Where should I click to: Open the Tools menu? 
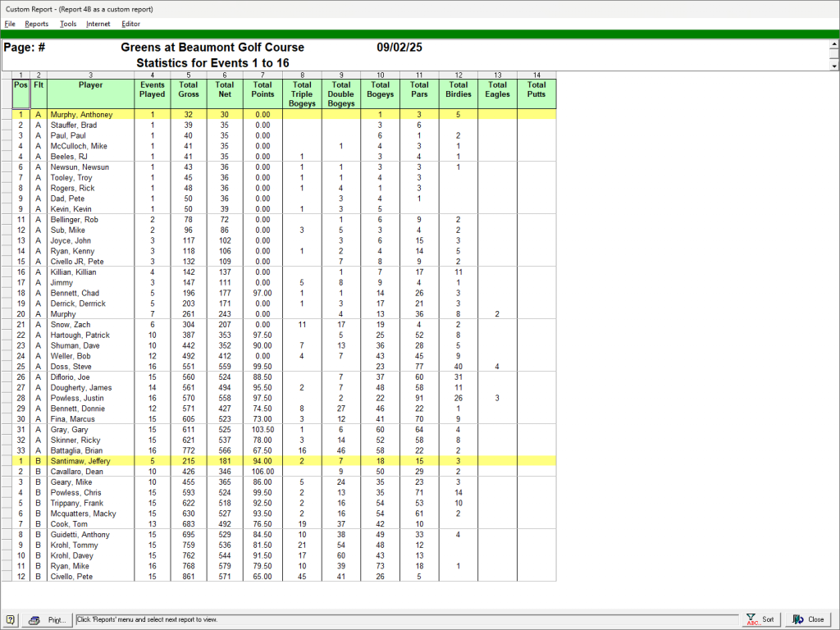[68, 24]
